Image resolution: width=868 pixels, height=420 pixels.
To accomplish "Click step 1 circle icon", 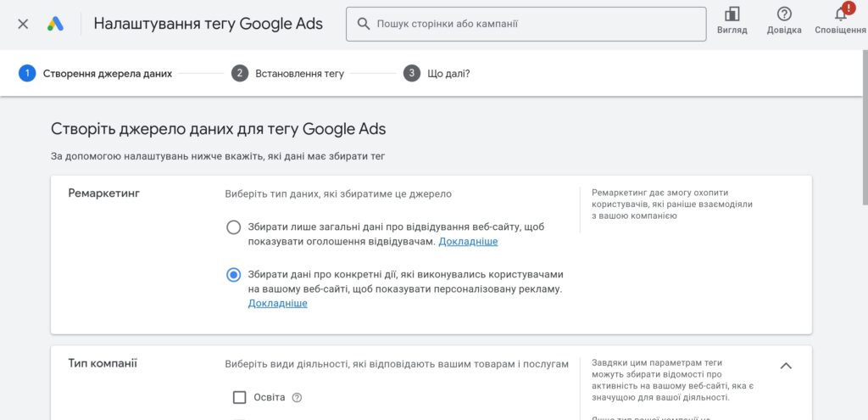I will (x=27, y=74).
